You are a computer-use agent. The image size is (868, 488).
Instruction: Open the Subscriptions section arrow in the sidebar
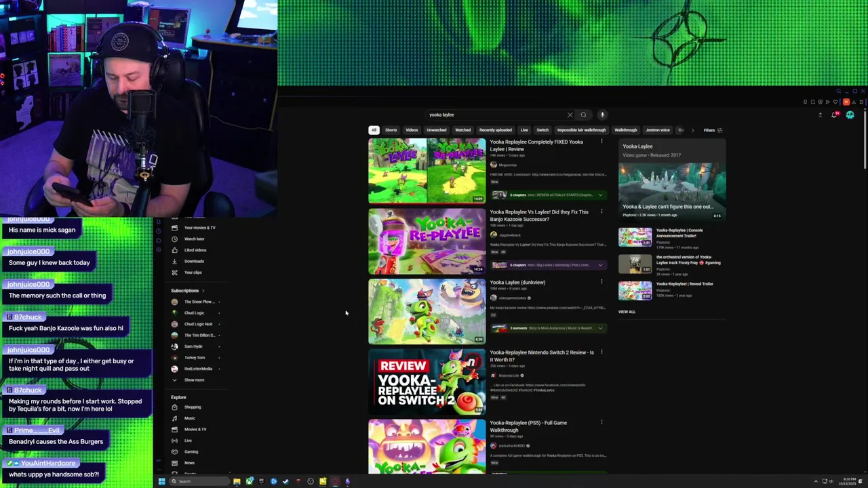click(x=203, y=291)
